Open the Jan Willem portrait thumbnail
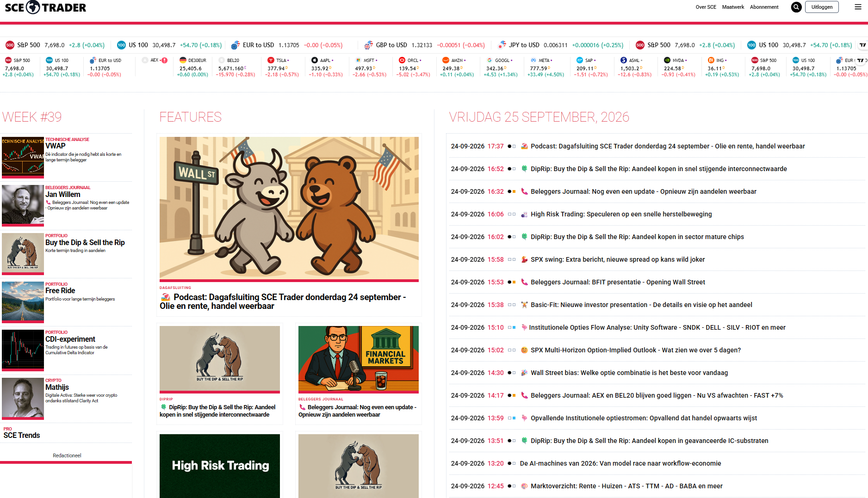This screenshot has width=868, height=498. point(23,205)
